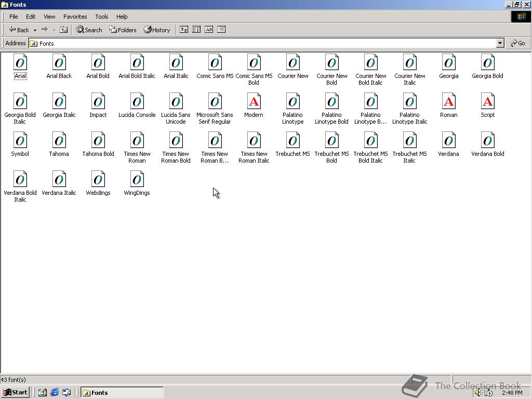Select the Verdana Bold Italic label
The width and height of the screenshot is (532, 399).
click(20, 196)
